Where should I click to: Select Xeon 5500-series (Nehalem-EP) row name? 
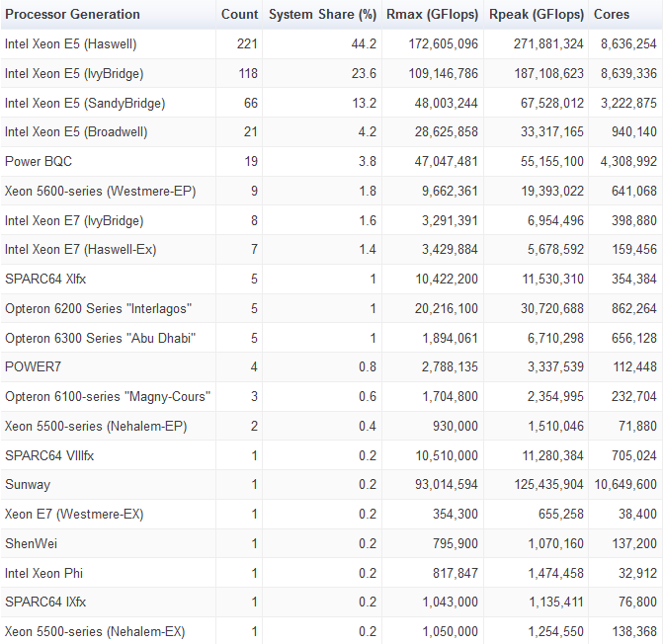click(96, 426)
